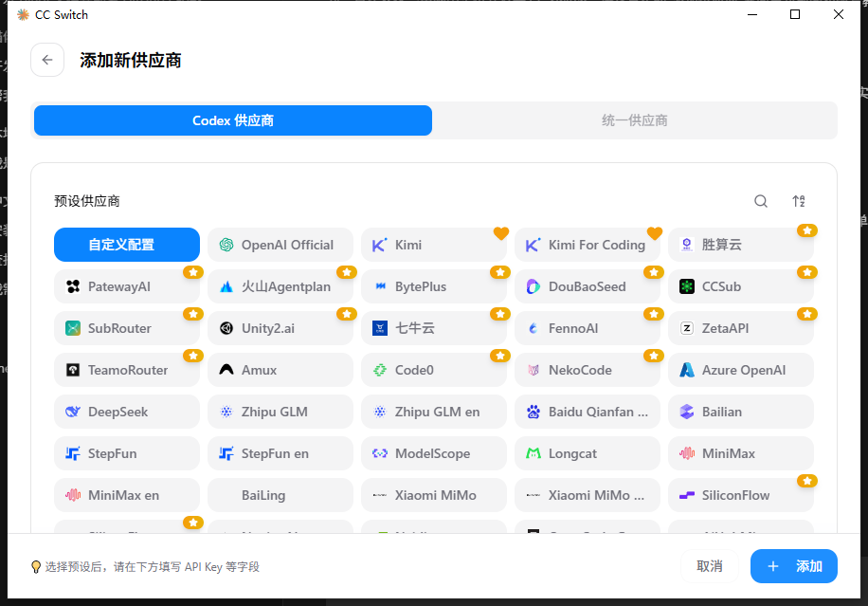Pick the CCSub preset
Image resolution: width=868 pixels, height=606 pixels.
point(741,286)
